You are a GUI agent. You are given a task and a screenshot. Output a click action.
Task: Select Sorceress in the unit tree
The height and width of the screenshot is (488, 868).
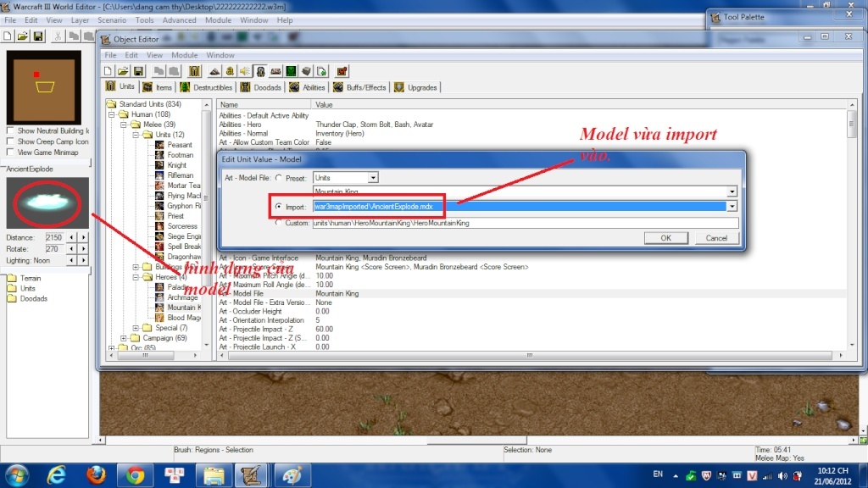coord(182,226)
